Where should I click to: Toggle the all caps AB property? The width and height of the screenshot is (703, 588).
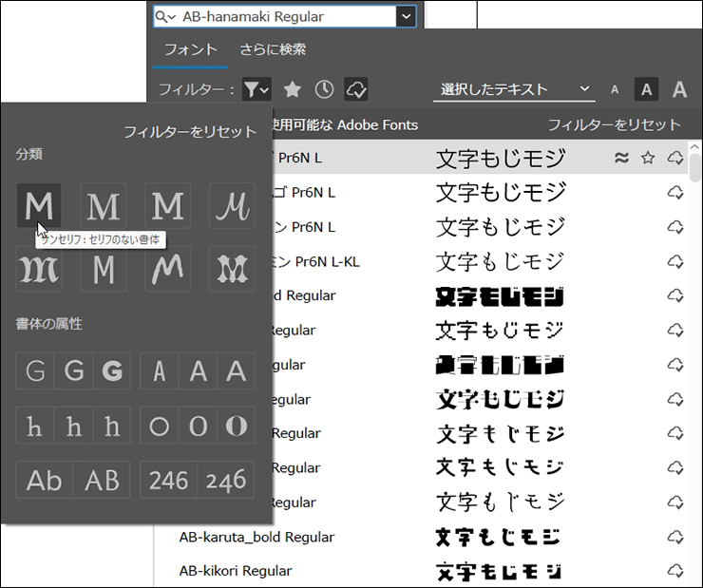[103, 481]
